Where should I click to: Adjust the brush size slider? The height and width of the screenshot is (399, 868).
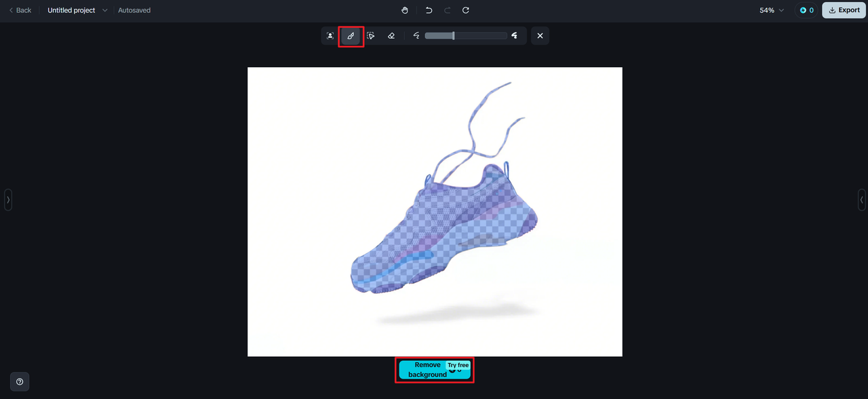coord(466,36)
